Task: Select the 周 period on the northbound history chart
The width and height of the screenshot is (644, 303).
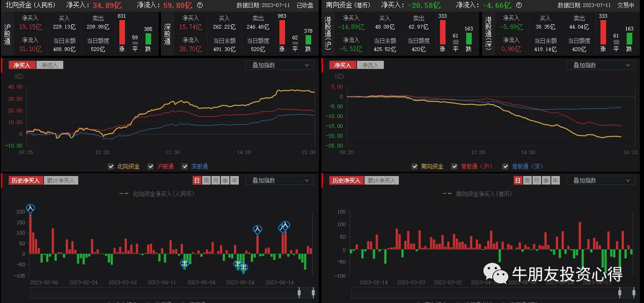Action: (x=206, y=180)
